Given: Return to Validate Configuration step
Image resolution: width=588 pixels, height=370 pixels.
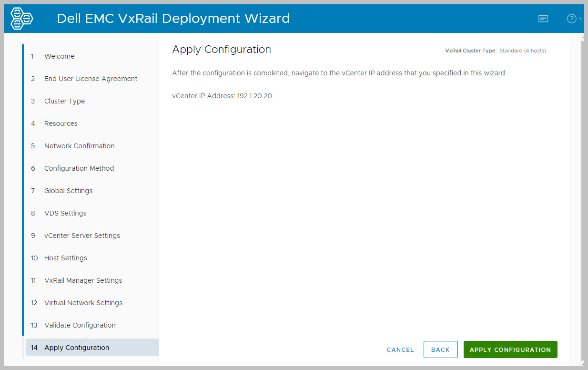Looking at the screenshot, I should pos(80,325).
